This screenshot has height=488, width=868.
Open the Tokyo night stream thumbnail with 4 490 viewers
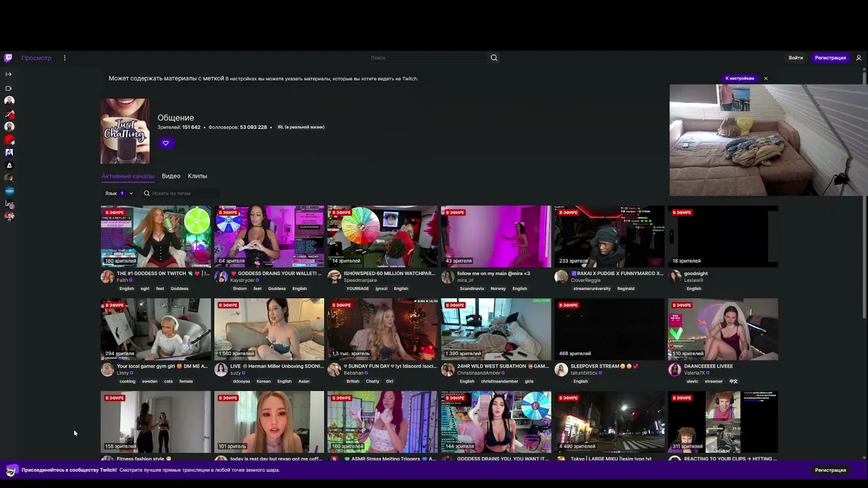(x=610, y=422)
